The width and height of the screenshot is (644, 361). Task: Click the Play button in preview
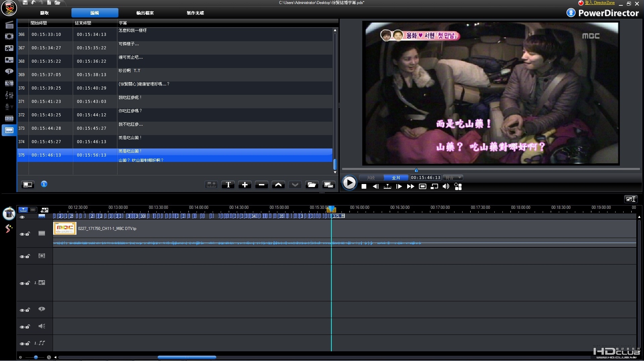coord(349,183)
